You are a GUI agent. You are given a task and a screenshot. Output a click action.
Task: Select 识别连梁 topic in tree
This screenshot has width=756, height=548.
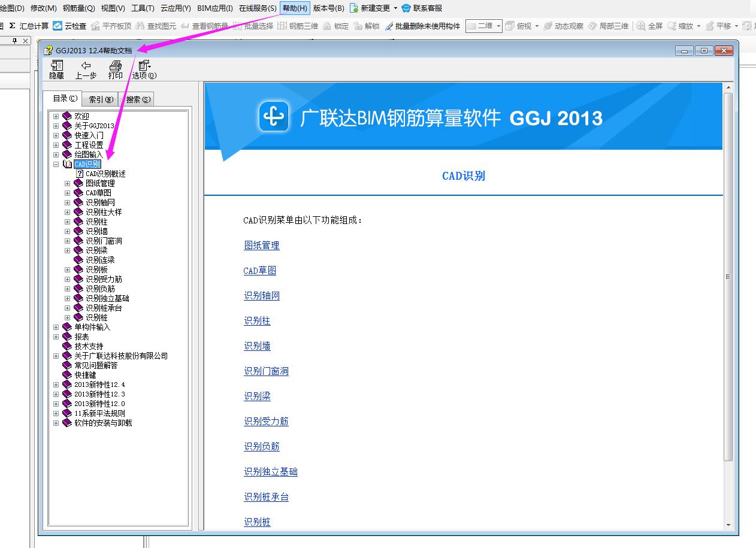[99, 260]
